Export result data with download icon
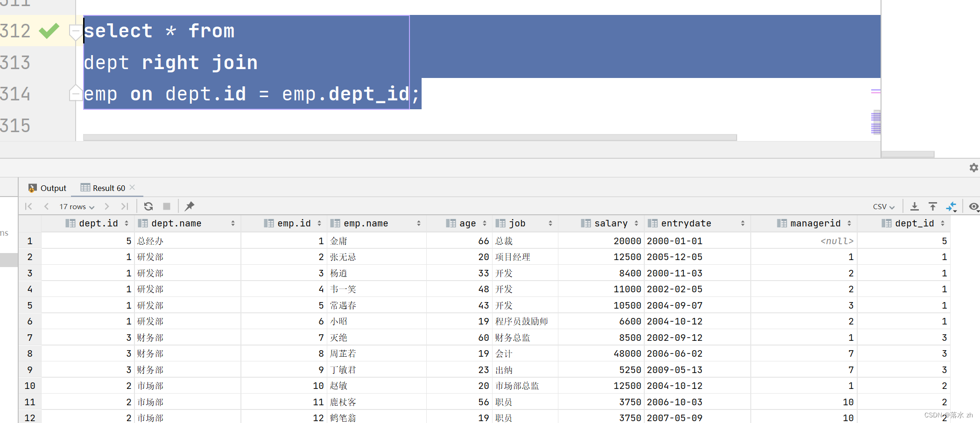980x423 pixels. [915, 206]
